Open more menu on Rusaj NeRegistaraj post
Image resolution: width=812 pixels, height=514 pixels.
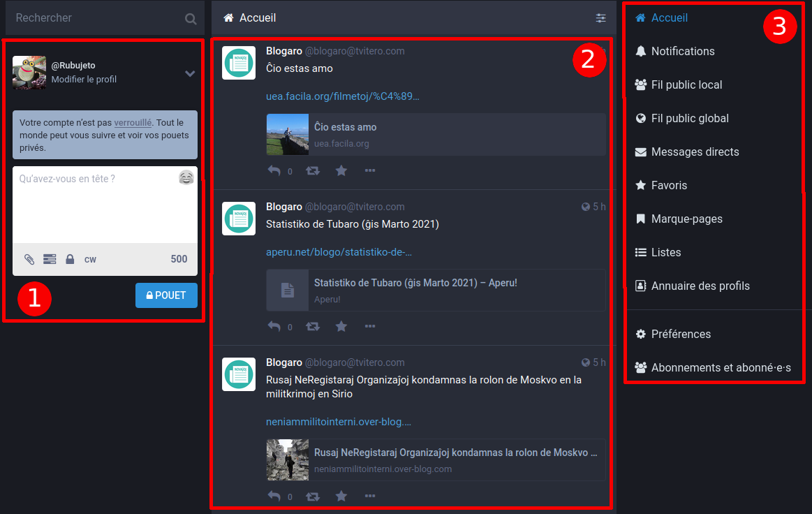tap(370, 496)
